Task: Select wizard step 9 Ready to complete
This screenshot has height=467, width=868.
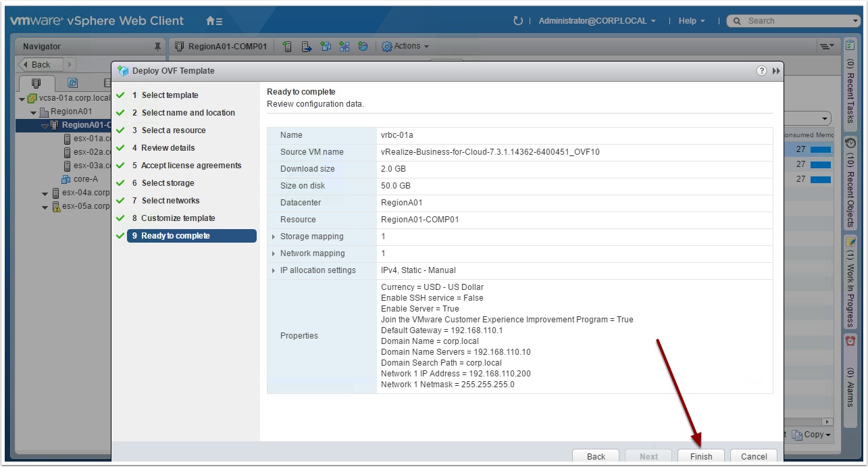Action: [192, 236]
